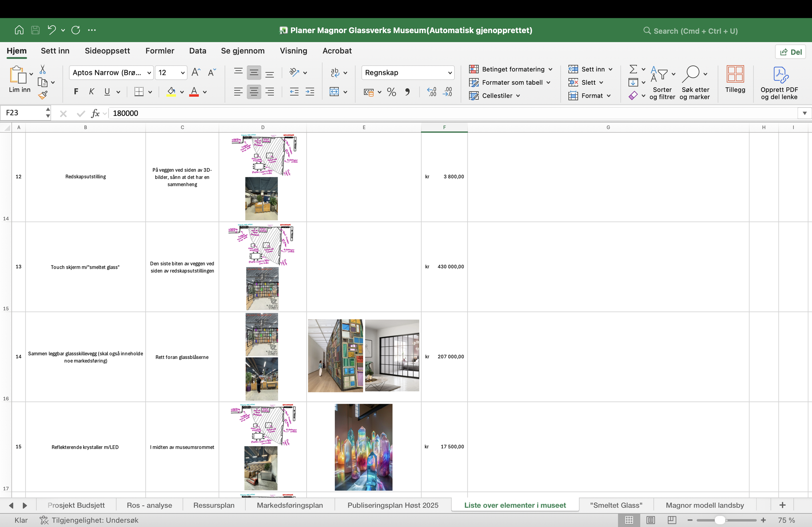The image size is (812, 527).
Task: Click the Increase Indent icon
Action: click(310, 92)
